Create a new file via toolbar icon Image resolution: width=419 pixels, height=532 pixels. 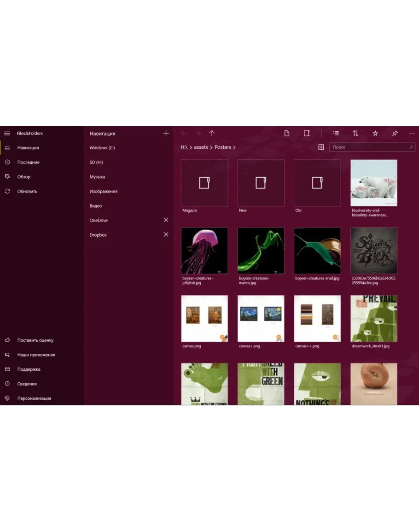tap(287, 134)
